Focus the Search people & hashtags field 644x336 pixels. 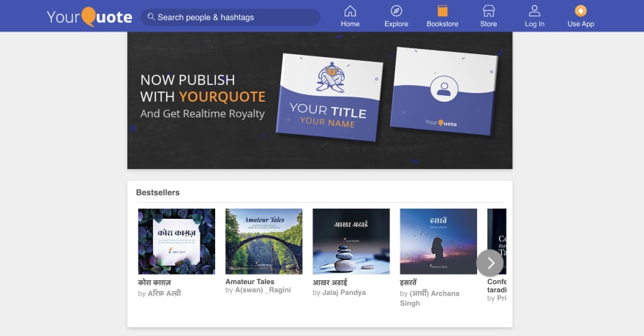click(231, 18)
